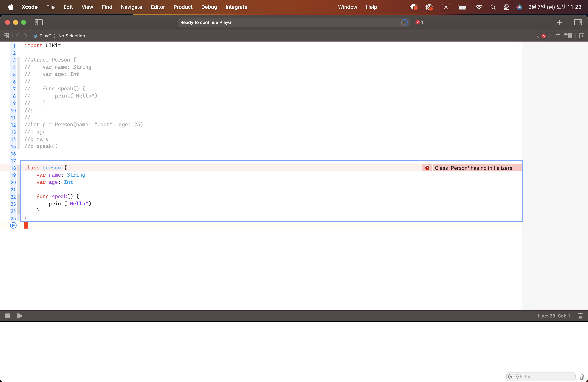Screen dimensions: 588x382
Task: Jump to next issue arrow
Action: click(549, 36)
